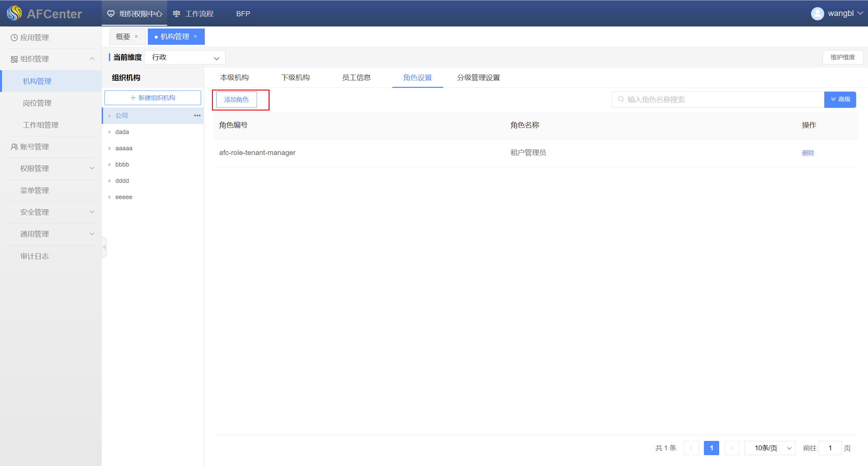The image size is (868, 466).
Task: Close the 机构管理 tab with its x icon
Action: click(x=195, y=36)
